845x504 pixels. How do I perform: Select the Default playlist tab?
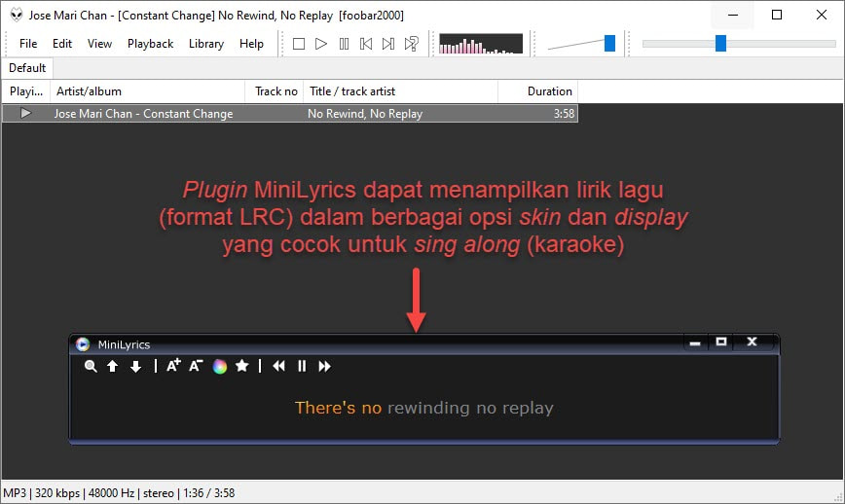[27, 68]
